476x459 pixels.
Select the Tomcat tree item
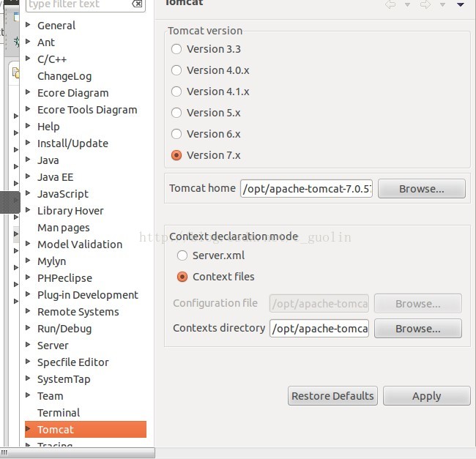86,430
